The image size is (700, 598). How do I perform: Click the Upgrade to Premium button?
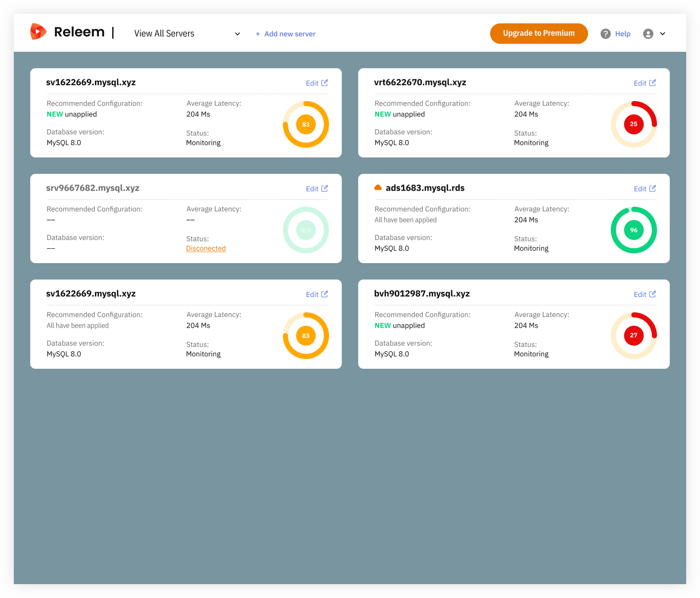pos(539,33)
